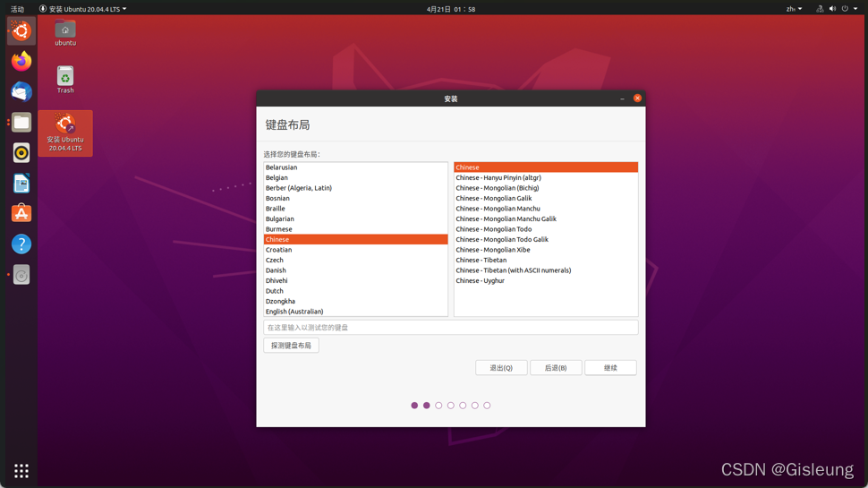The width and height of the screenshot is (868, 488).
Task: Select Bosnian in the layout list
Action: coord(355,198)
